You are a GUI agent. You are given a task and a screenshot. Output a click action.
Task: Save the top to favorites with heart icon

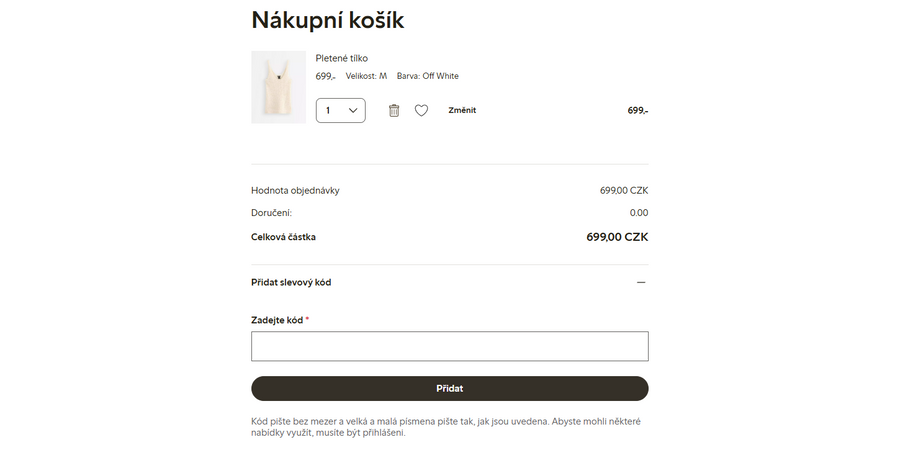click(421, 111)
